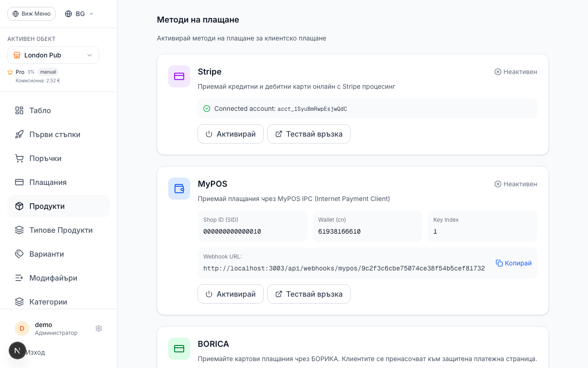This screenshot has width=588, height=368.
Task: Click Тествай връзка for MyPOS
Action: tap(309, 294)
